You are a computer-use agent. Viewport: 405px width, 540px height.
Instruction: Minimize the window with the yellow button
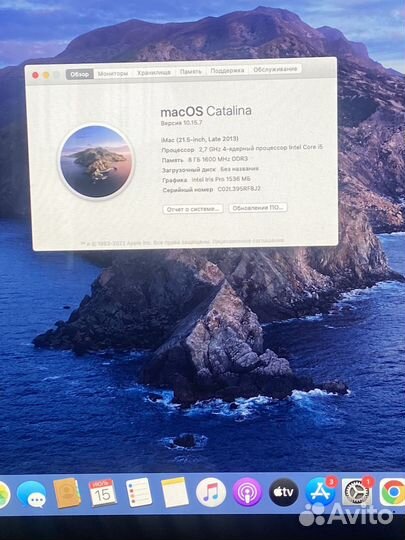[46, 75]
